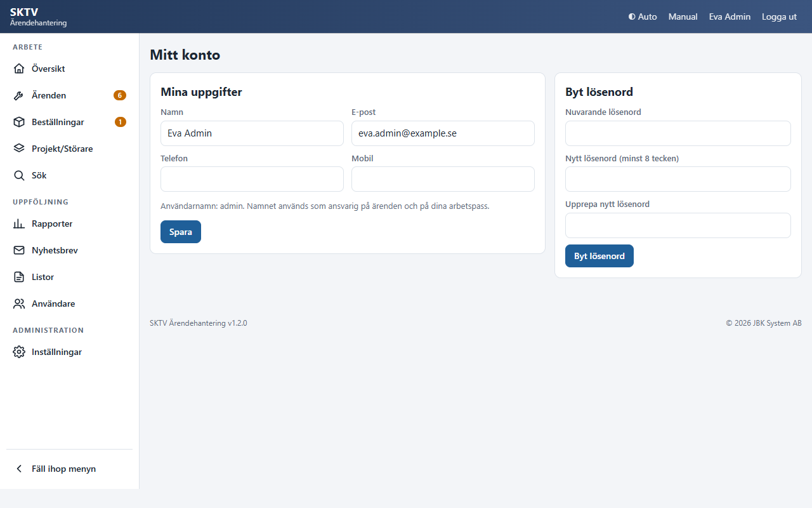
Task: Open Användare management label
Action: pos(53,304)
